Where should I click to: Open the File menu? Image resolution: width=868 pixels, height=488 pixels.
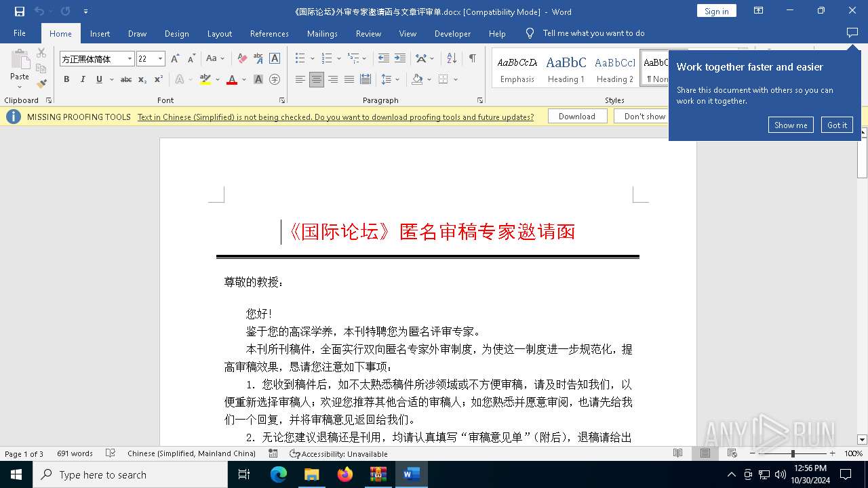coord(20,33)
